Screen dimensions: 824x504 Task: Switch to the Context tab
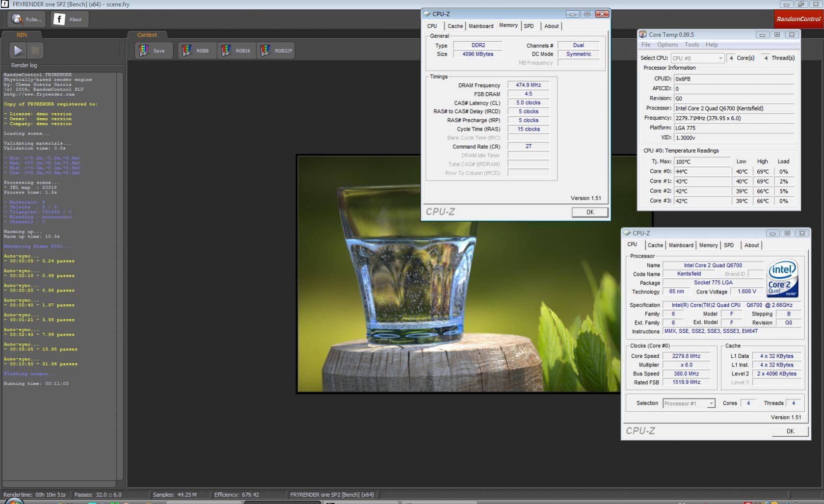[x=147, y=35]
